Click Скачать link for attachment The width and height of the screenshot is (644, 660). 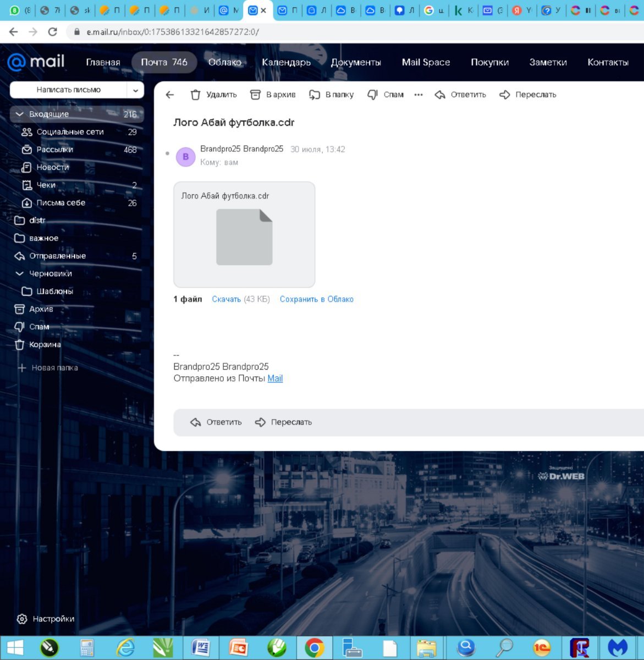tap(227, 299)
